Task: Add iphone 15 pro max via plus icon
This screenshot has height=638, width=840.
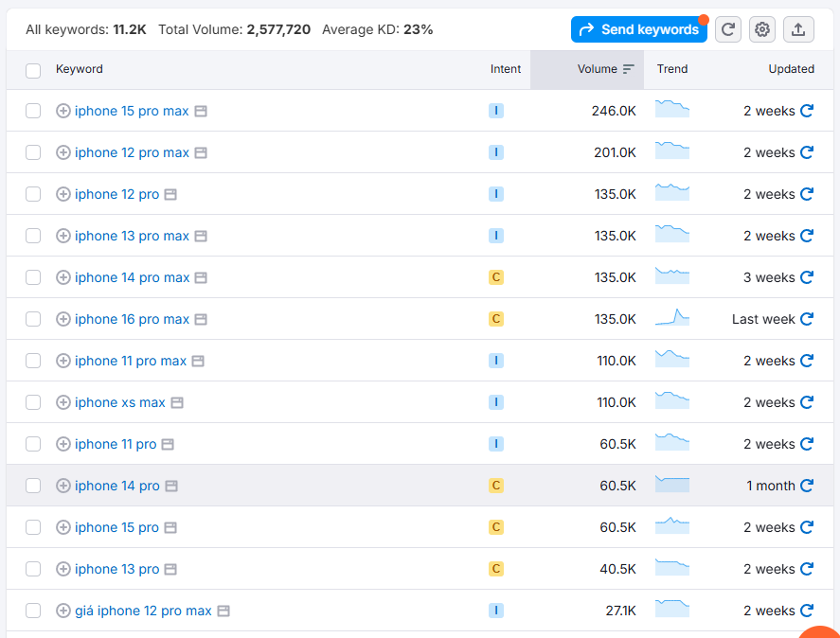Action: pos(63,111)
